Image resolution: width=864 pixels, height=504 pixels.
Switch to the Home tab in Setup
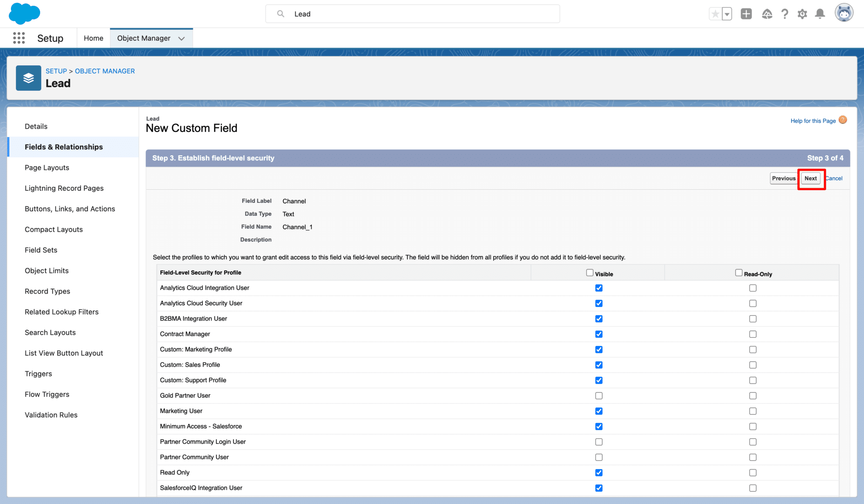tap(93, 38)
